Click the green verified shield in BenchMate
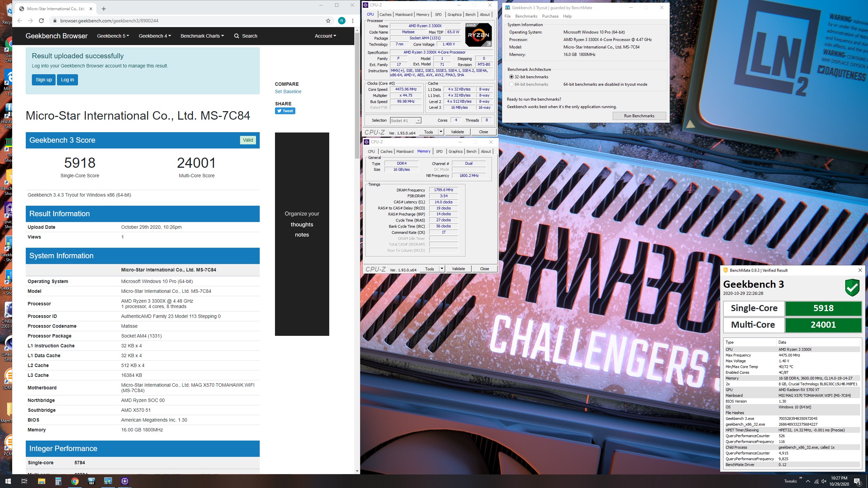Image resolution: width=868 pixels, height=488 pixels. pyautogui.click(x=852, y=288)
